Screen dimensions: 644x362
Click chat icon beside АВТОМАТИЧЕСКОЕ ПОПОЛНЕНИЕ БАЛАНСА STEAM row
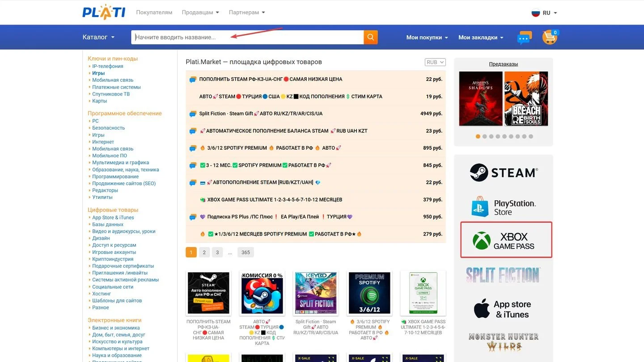193,131
